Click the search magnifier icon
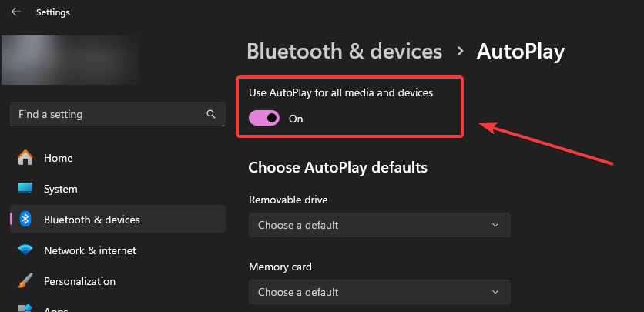 pos(211,114)
